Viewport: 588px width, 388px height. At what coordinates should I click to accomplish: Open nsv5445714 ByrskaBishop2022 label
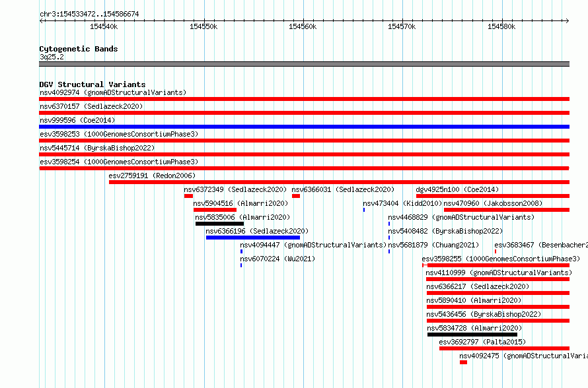coord(97,148)
